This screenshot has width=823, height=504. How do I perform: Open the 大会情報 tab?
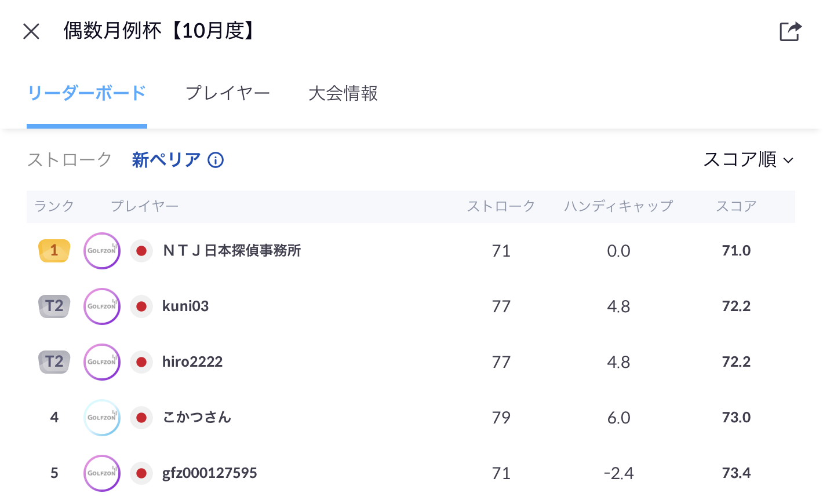[x=343, y=93]
